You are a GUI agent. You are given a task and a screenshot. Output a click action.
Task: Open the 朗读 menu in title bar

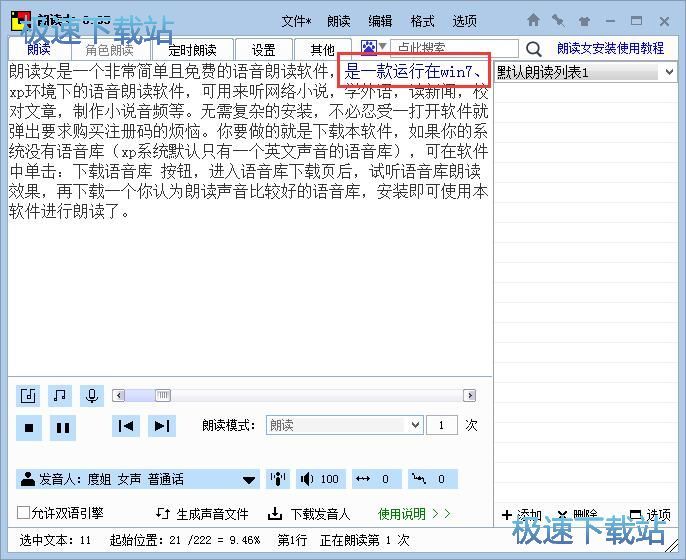point(339,21)
